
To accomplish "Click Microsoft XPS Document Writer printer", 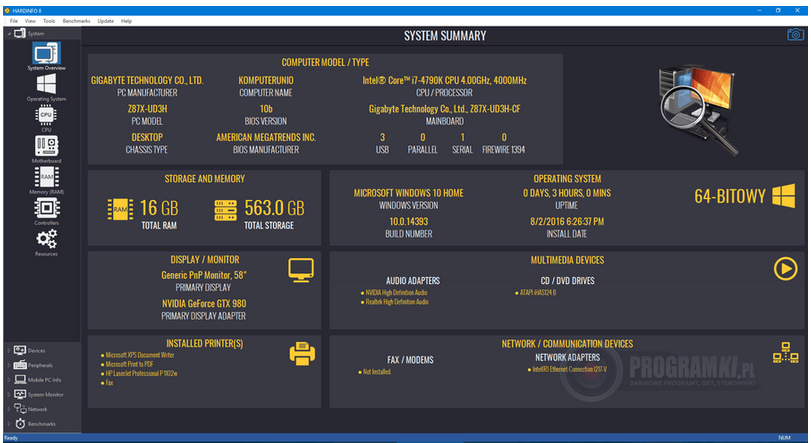I will pyautogui.click(x=140, y=355).
